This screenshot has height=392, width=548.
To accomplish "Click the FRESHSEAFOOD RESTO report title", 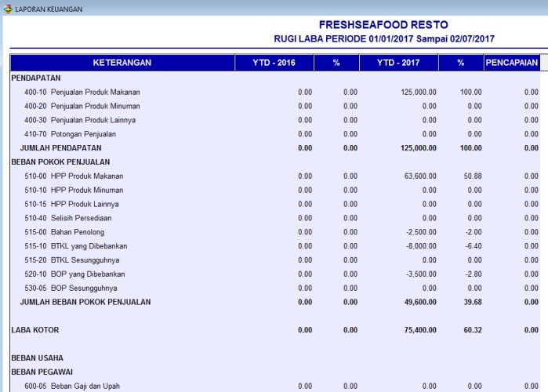I will [x=383, y=25].
